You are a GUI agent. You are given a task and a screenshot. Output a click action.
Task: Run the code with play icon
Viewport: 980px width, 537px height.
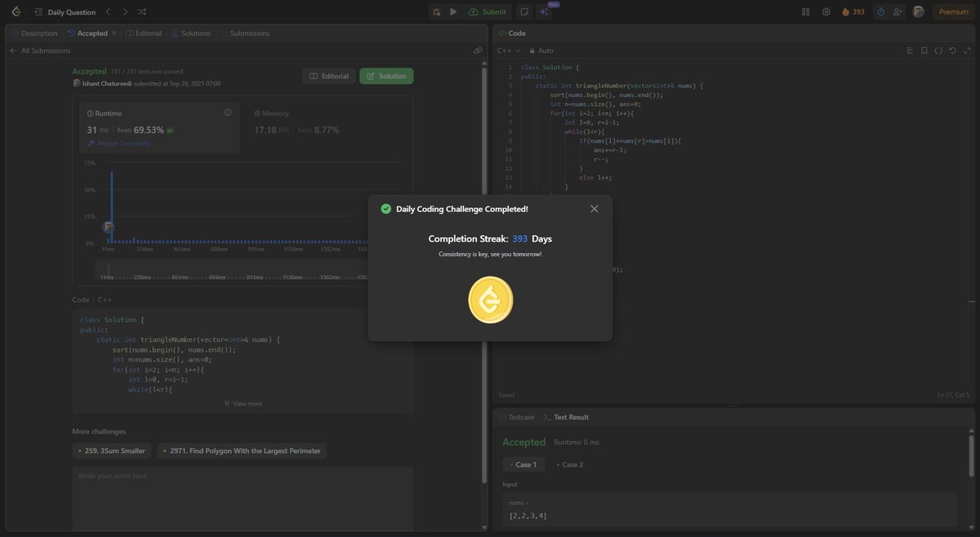click(453, 11)
